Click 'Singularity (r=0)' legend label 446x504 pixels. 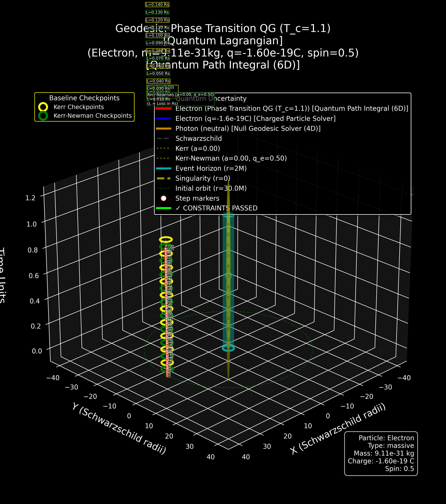coord(203,178)
